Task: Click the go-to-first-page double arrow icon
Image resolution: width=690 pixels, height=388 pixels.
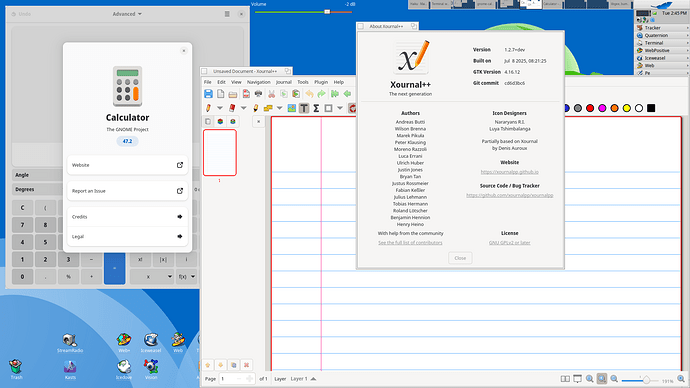Action: click(335, 94)
